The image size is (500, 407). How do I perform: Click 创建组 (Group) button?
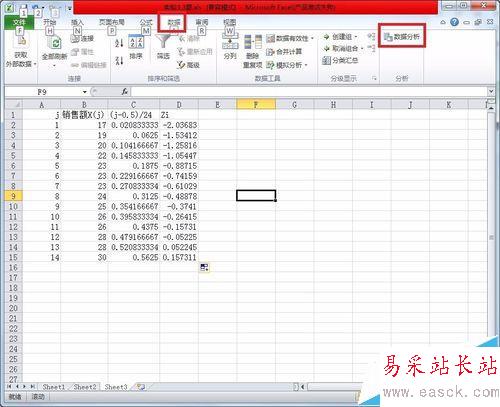coord(340,37)
